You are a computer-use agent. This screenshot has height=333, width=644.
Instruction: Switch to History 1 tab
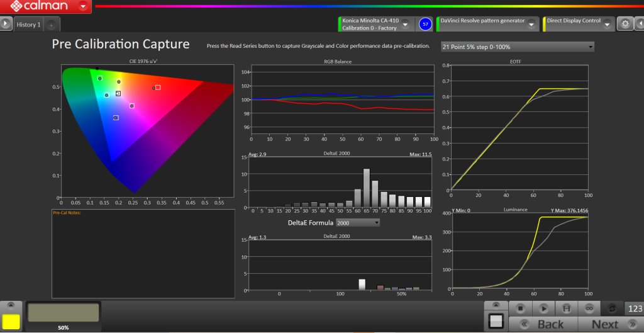(28, 25)
